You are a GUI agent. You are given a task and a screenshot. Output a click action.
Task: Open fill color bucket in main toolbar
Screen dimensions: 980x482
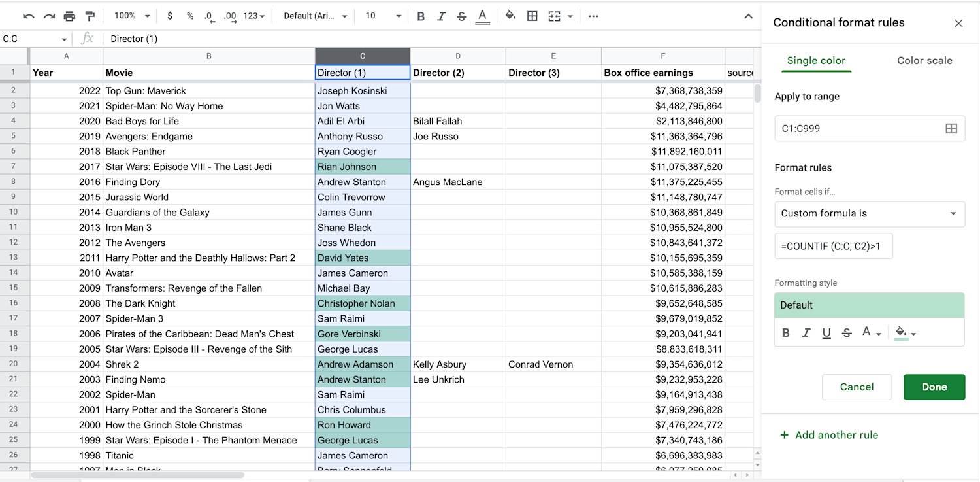(510, 16)
